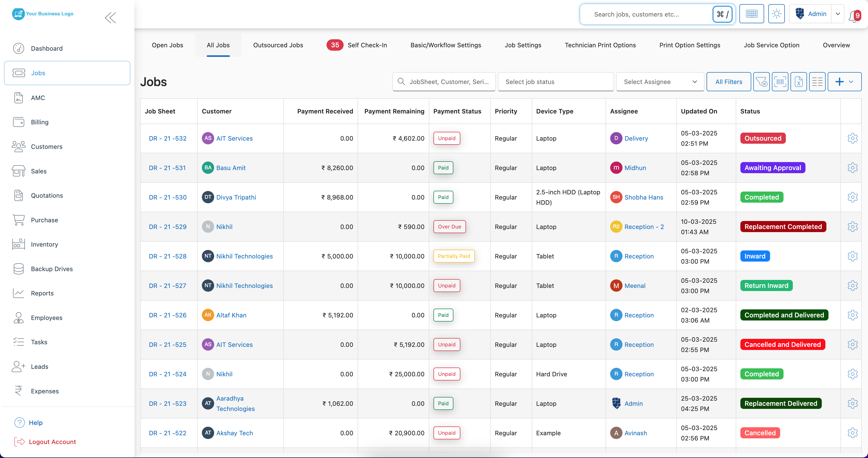Open Reports from the sidebar

point(42,293)
